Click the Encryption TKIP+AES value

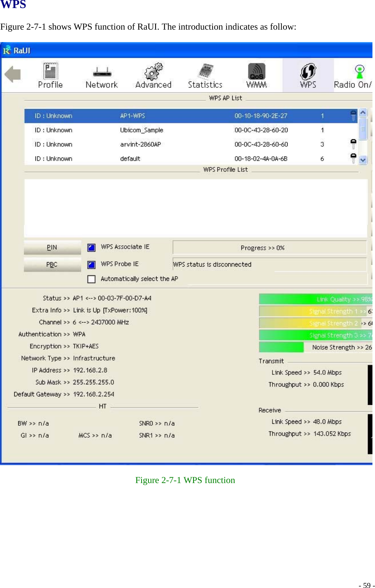pos(86,346)
